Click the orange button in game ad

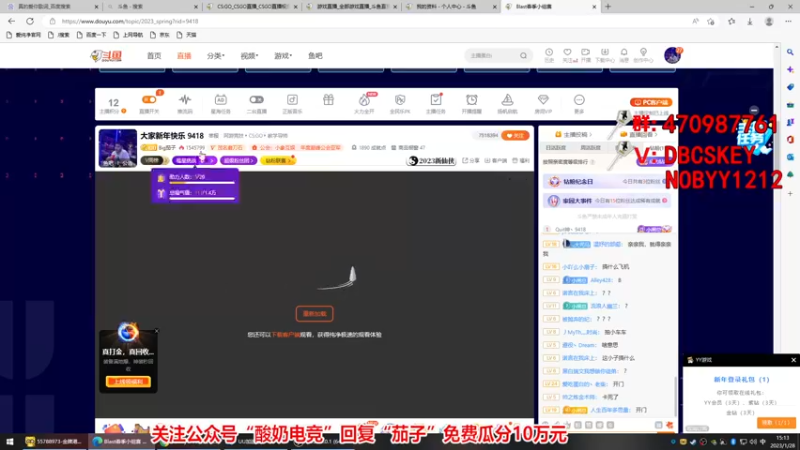(x=128, y=381)
